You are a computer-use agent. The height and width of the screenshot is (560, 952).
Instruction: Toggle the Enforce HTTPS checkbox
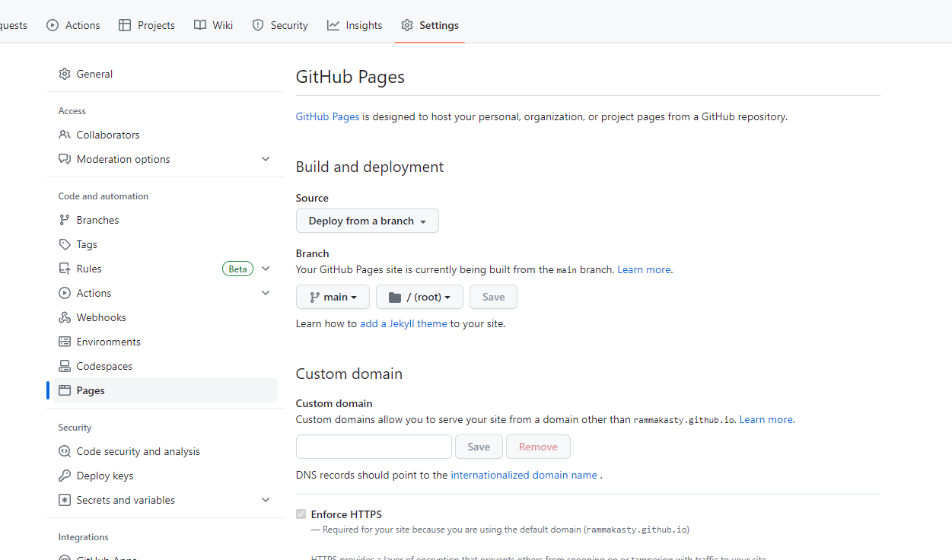pos(301,514)
